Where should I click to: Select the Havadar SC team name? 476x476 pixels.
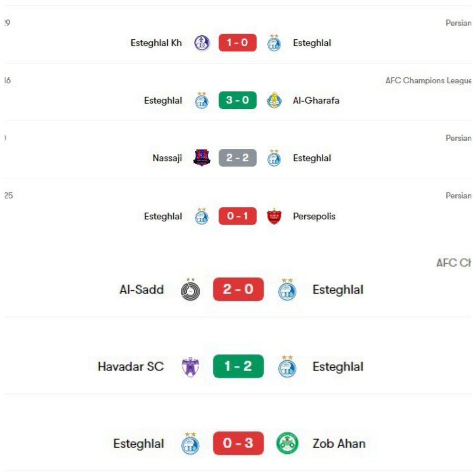tap(131, 366)
